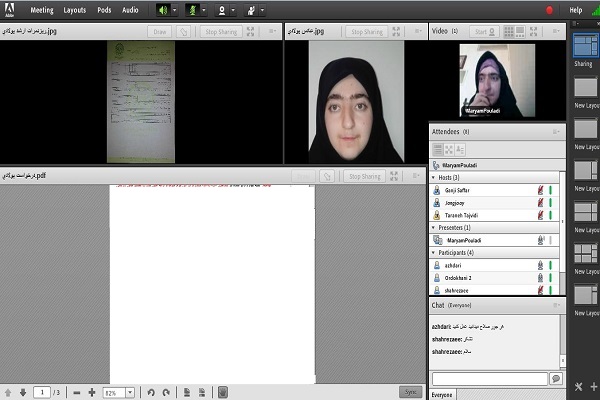Maximize the pdf share pod
The height and width of the screenshot is (400, 600).
pos(394,176)
